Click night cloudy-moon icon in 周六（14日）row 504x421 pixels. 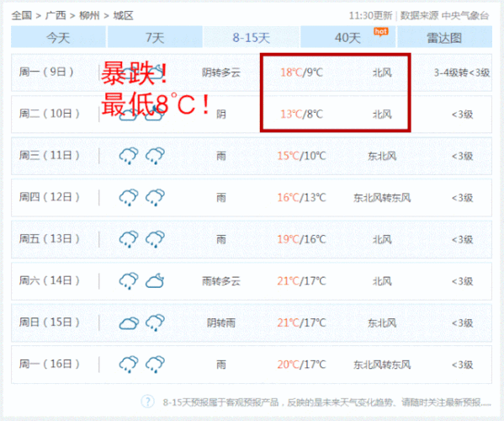155,280
